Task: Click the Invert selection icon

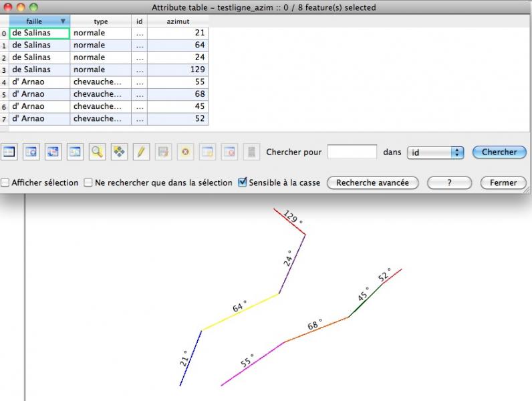Action: (x=53, y=152)
